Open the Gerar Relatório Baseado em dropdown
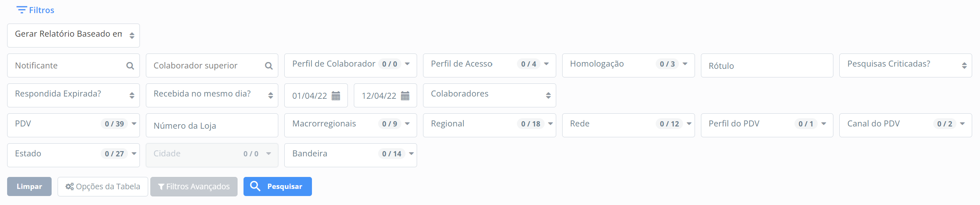 click(73, 36)
